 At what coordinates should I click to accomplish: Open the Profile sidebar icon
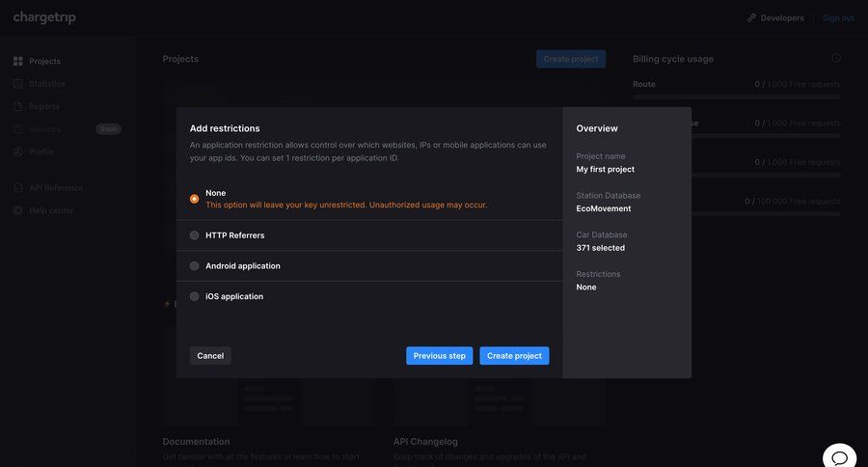pyautogui.click(x=18, y=151)
